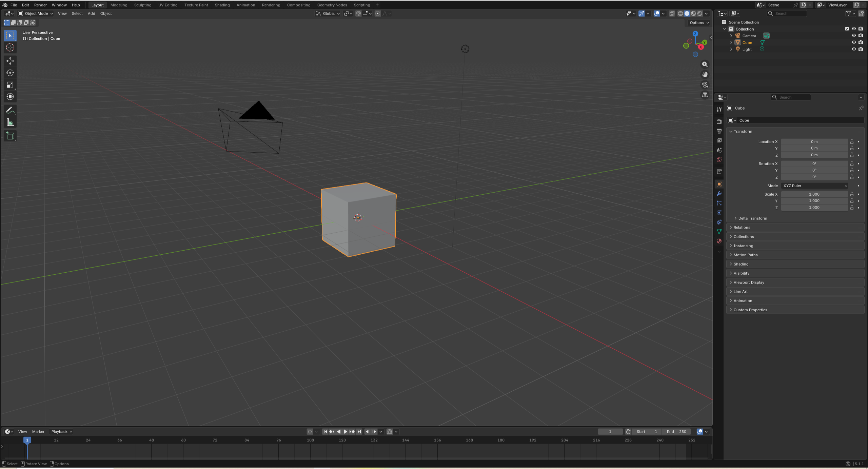Viewport: 868px width, 469px height.
Task: Open the Physics properties tab
Action: click(x=719, y=213)
